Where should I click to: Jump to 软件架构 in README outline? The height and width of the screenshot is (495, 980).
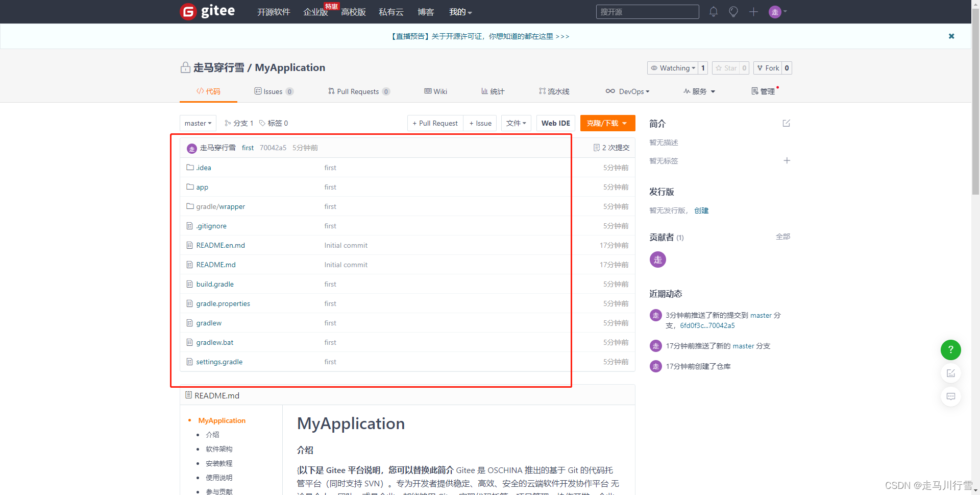[x=219, y=449]
